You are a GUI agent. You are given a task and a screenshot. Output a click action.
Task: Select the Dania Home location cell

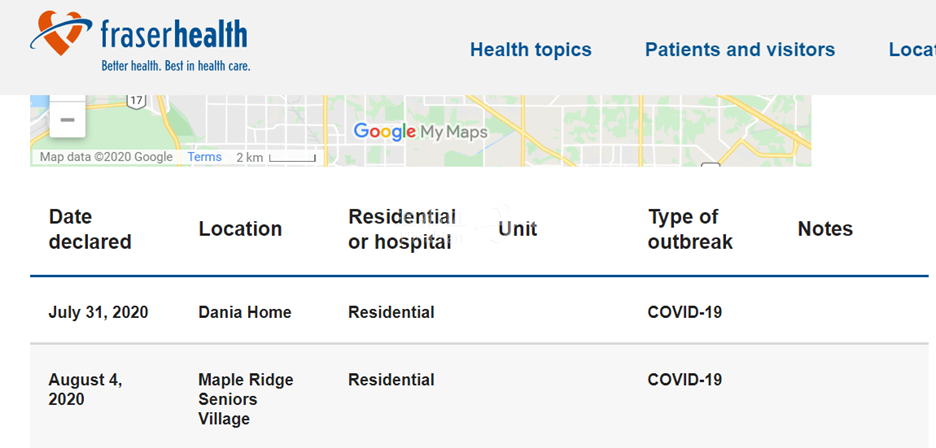(245, 312)
